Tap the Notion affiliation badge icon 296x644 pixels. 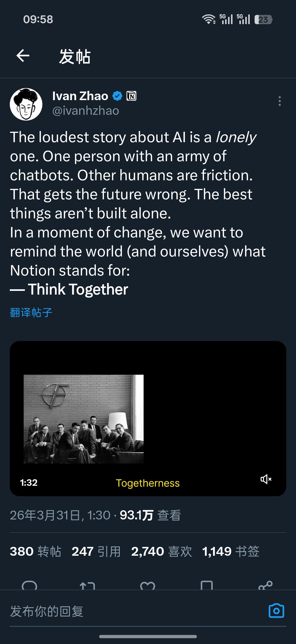131,96
